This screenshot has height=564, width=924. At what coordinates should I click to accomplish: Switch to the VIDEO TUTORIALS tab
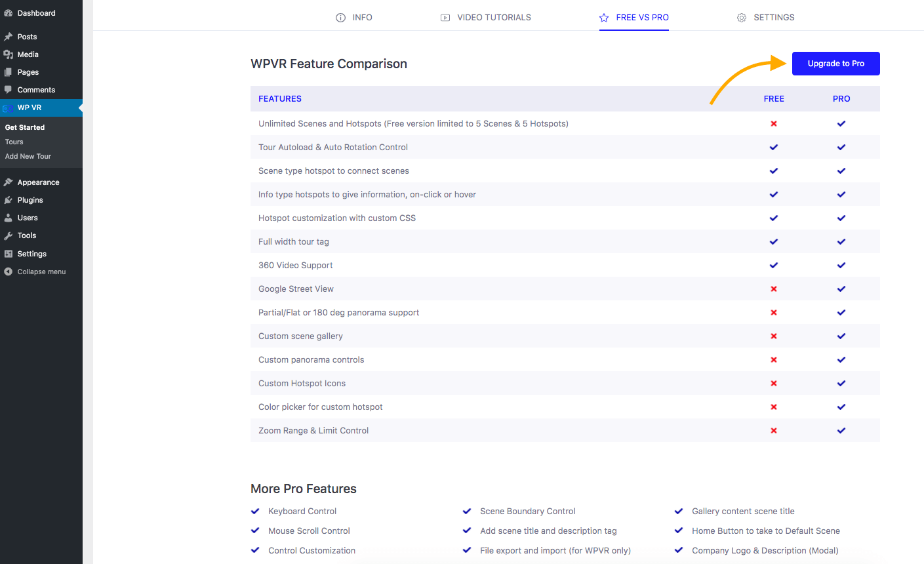(x=486, y=18)
